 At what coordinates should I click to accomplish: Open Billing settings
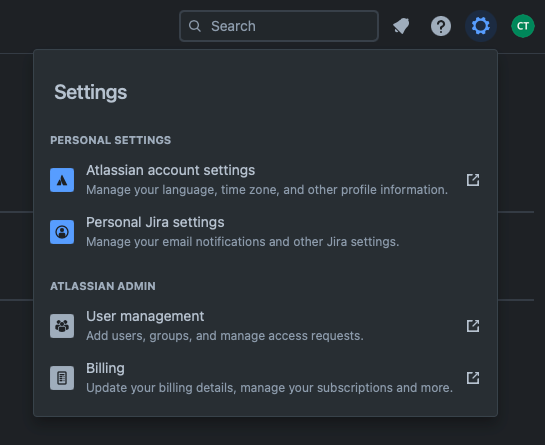pos(265,378)
